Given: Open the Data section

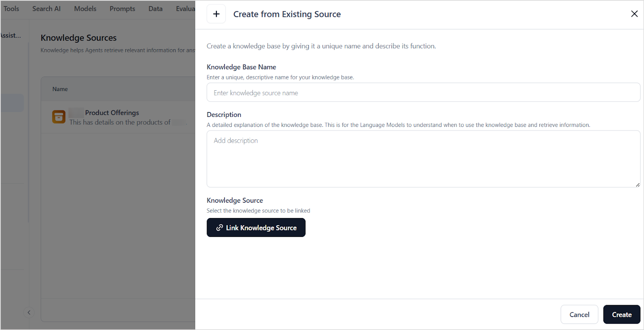Looking at the screenshot, I should coord(155,8).
